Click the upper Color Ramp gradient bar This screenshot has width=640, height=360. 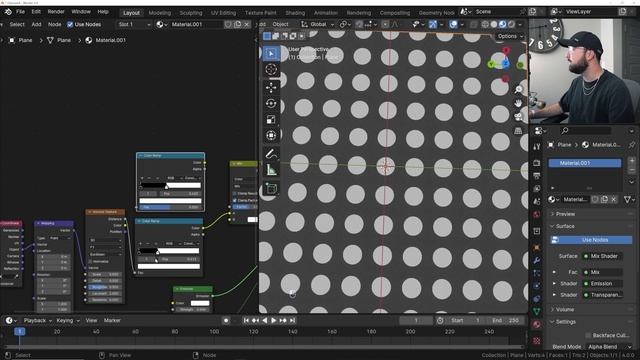(x=171, y=185)
